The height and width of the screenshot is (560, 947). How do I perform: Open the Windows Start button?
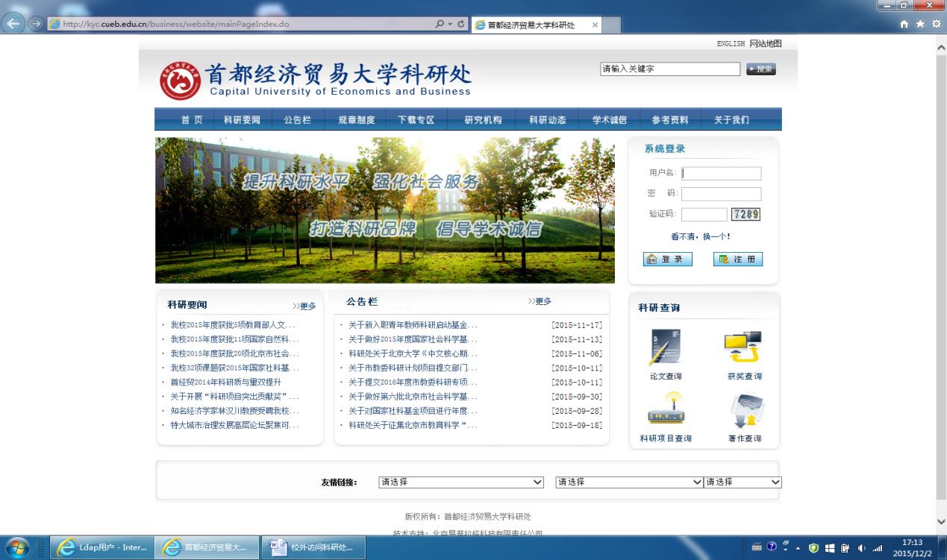[x=17, y=547]
